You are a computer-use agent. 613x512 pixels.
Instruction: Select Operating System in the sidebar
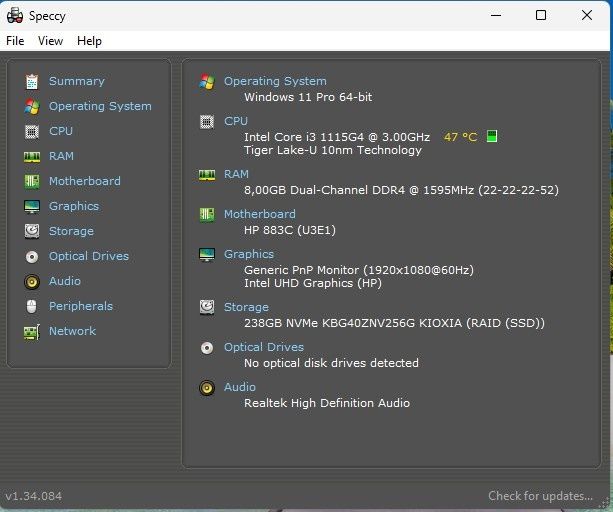[x=100, y=106]
